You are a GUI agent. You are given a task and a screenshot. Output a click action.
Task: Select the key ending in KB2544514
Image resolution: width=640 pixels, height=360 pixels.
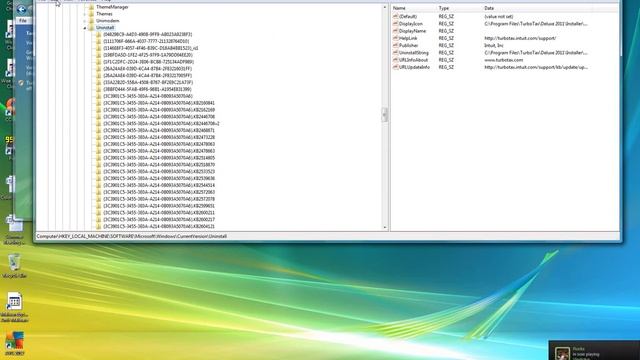coord(159,185)
